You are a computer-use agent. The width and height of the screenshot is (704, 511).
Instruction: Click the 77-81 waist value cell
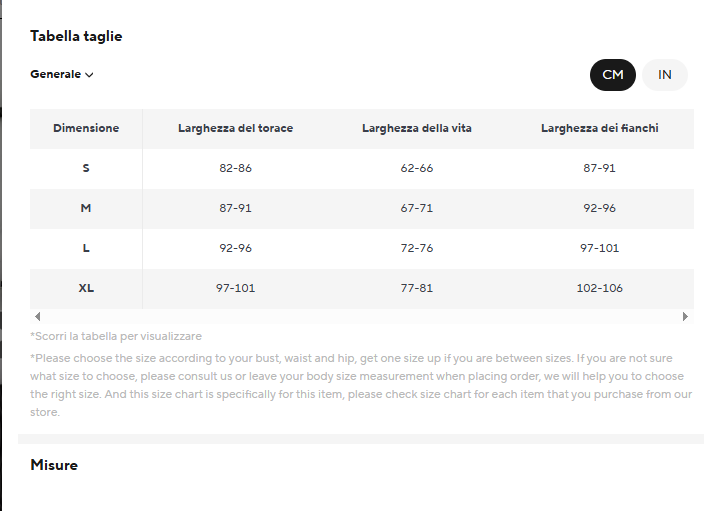pos(417,288)
